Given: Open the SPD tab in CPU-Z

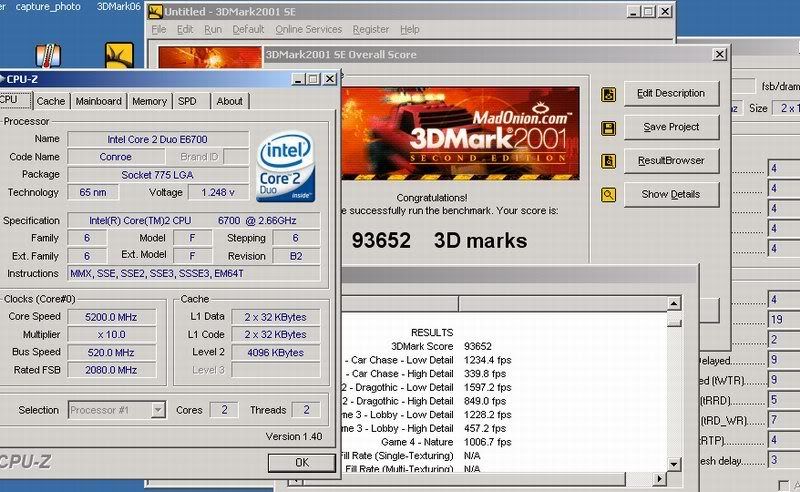Looking at the screenshot, I should (187, 101).
